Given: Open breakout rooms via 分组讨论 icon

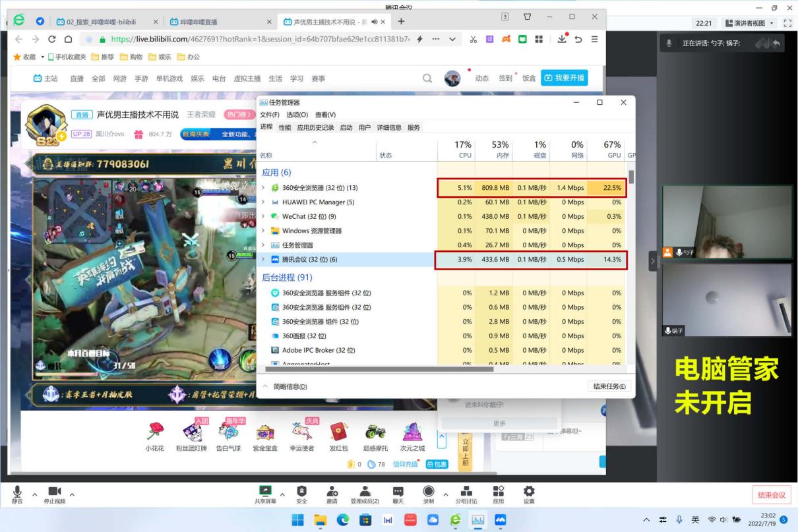Looking at the screenshot, I should pyautogui.click(x=466, y=492).
